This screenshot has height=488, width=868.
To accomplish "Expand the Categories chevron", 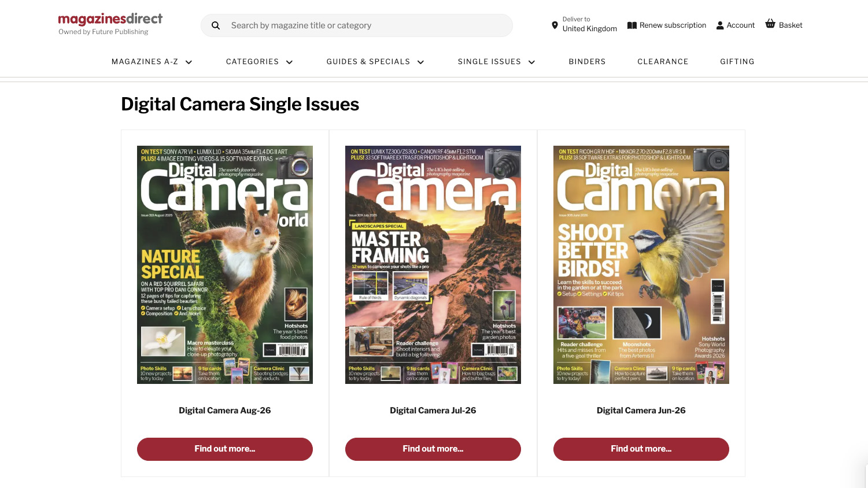I will 289,62.
